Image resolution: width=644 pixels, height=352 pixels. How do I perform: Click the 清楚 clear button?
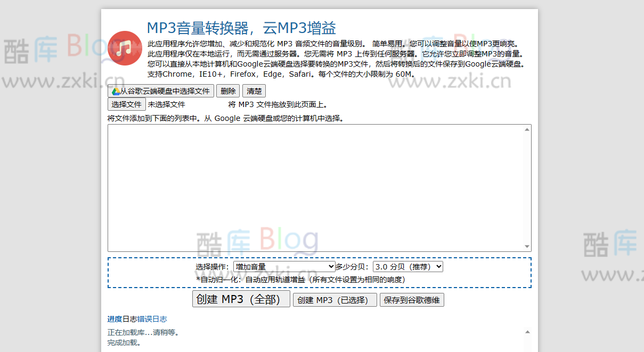click(254, 91)
